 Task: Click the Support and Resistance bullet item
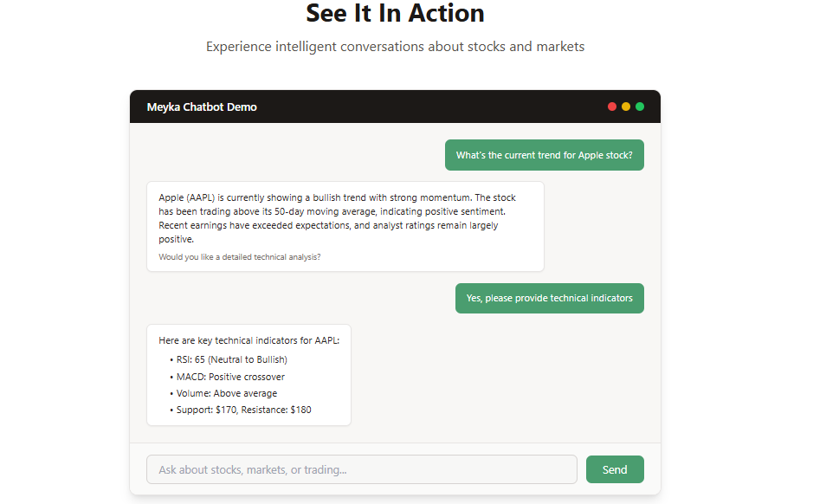click(240, 409)
